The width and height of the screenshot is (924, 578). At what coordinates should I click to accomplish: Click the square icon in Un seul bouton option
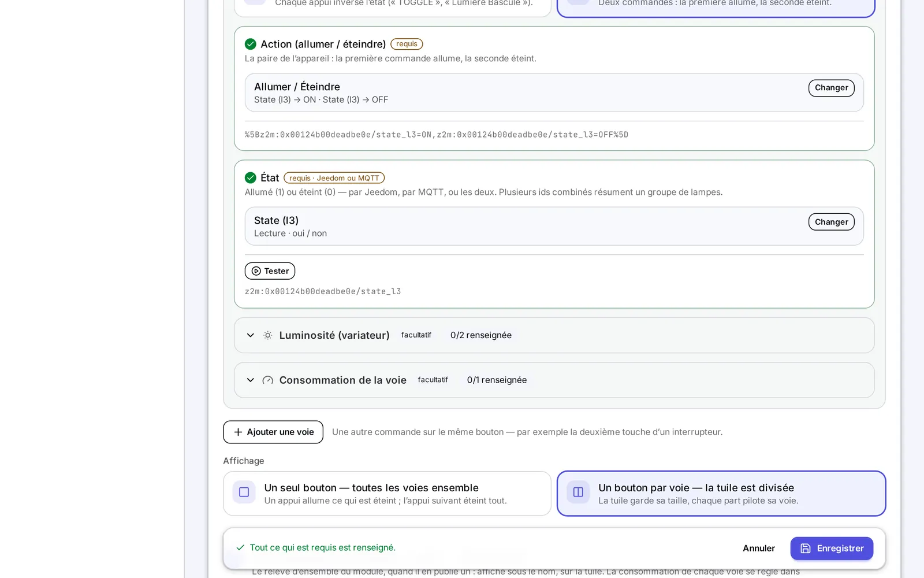[244, 492]
